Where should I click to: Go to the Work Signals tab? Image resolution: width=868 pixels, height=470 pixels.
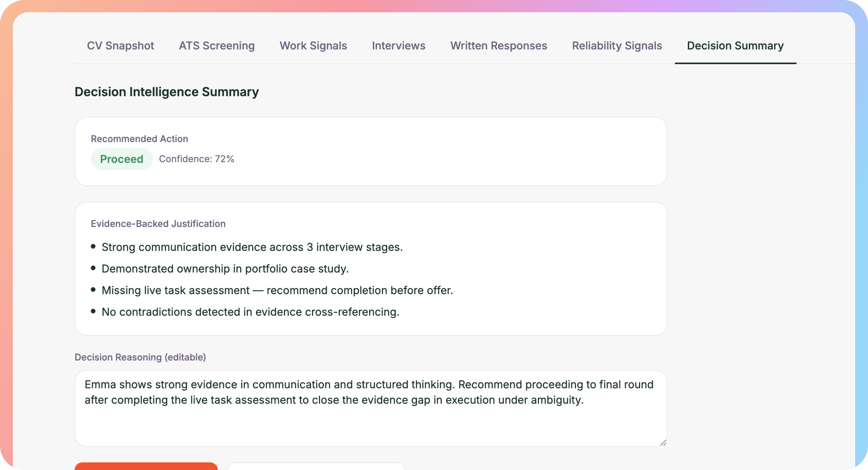click(313, 45)
